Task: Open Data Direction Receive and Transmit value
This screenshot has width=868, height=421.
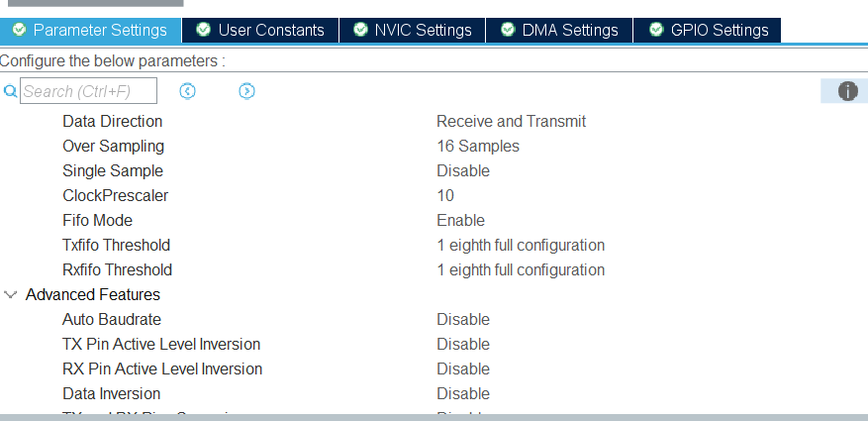Action: pyautogui.click(x=511, y=121)
